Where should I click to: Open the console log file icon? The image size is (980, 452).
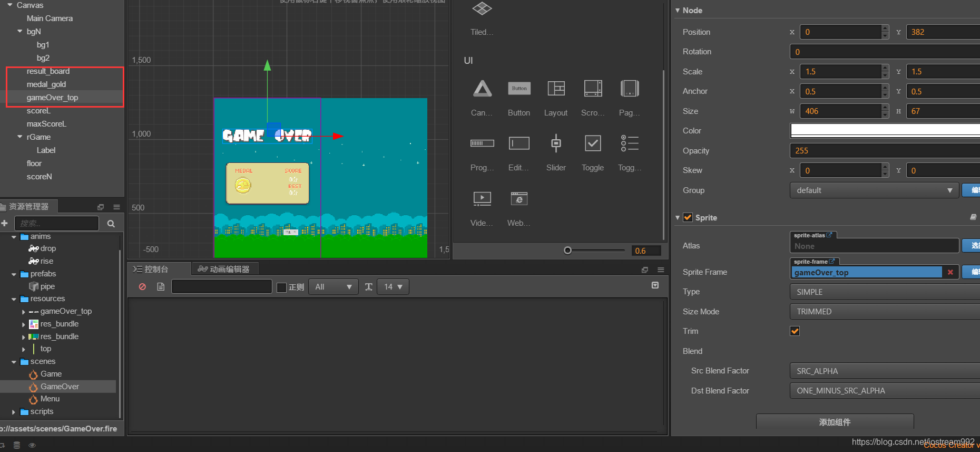tap(161, 287)
